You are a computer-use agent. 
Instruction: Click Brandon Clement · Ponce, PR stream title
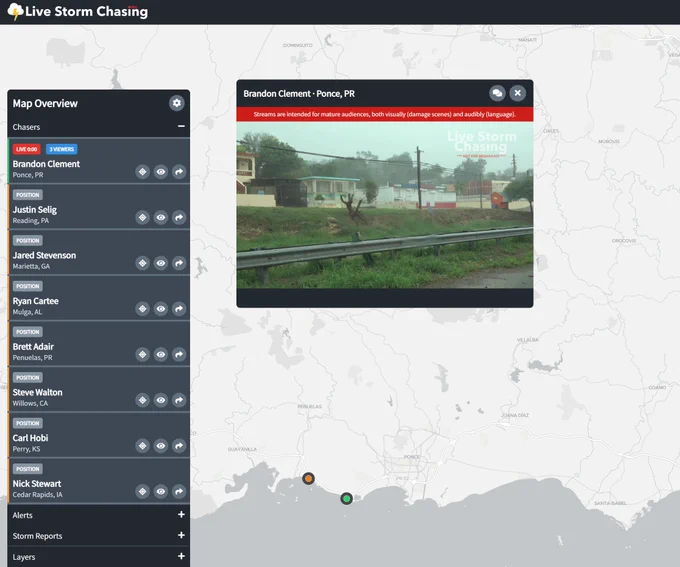299,94
